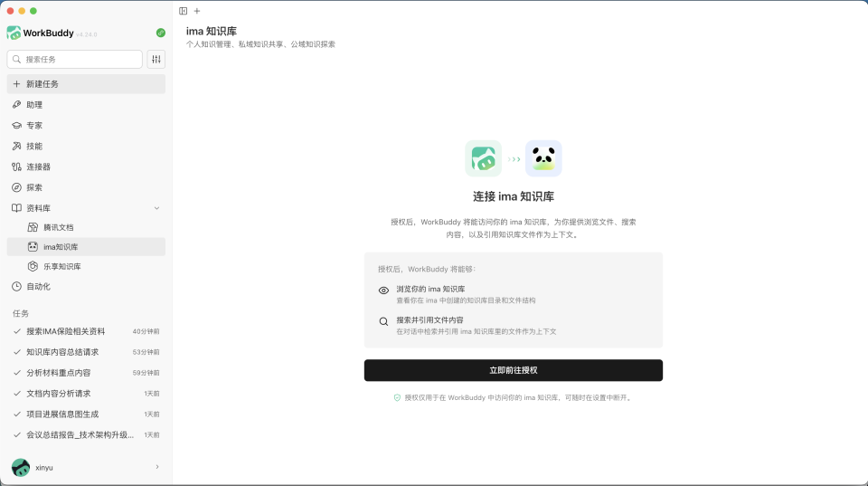Screen dimensions: 868x486
Task: Open the 技能 section
Action: click(86, 147)
